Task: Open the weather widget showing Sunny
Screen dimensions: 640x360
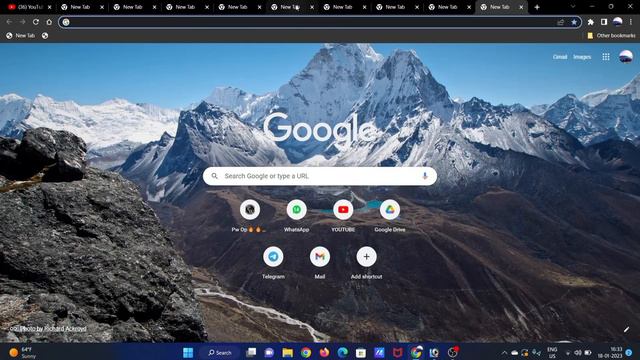Action: pos(22,353)
